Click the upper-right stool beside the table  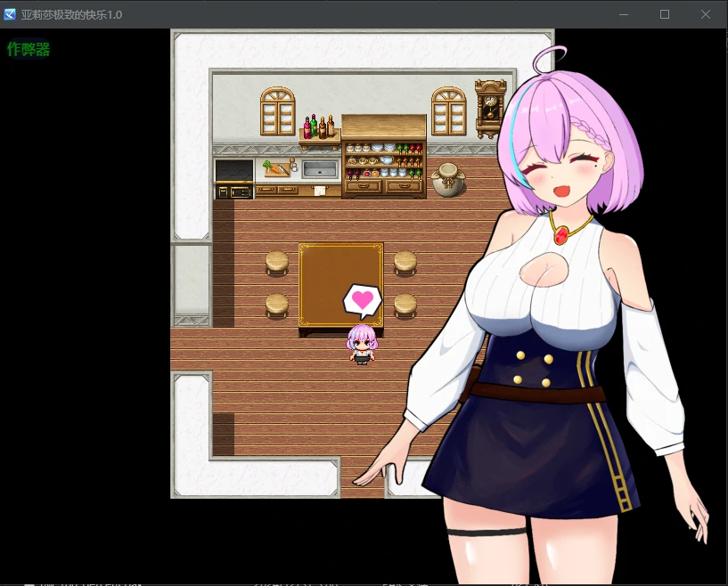coord(405,262)
